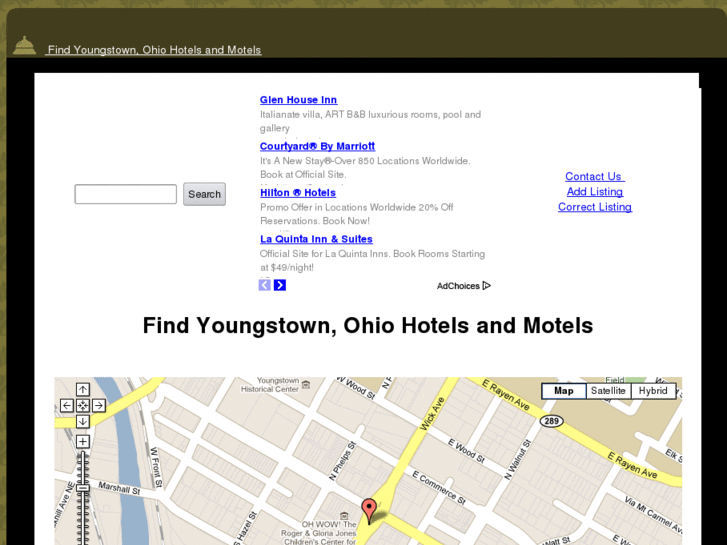Open Find Youngstown, Ohio Hotels and Motels header link
Screen dimensions: 727x545
click(x=154, y=50)
